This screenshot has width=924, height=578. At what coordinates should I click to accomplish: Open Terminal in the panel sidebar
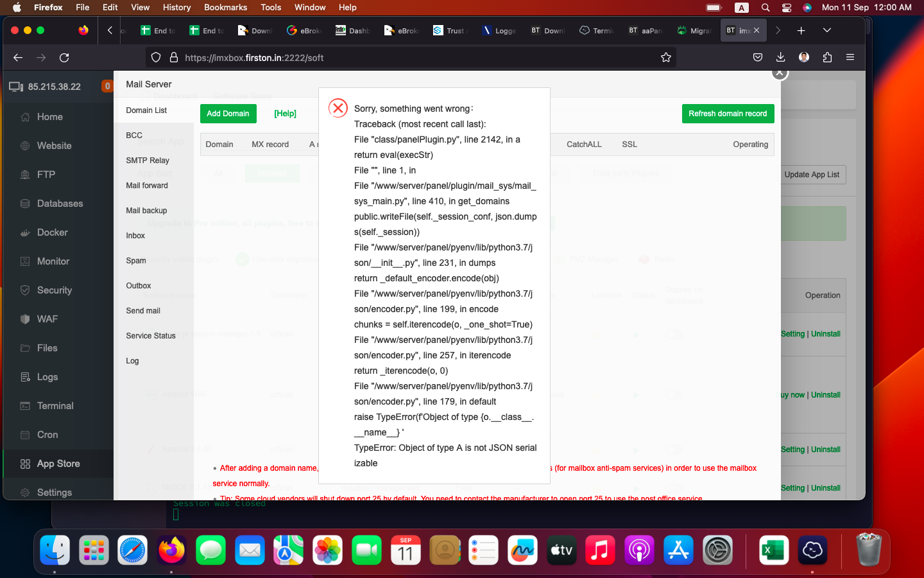coord(55,406)
